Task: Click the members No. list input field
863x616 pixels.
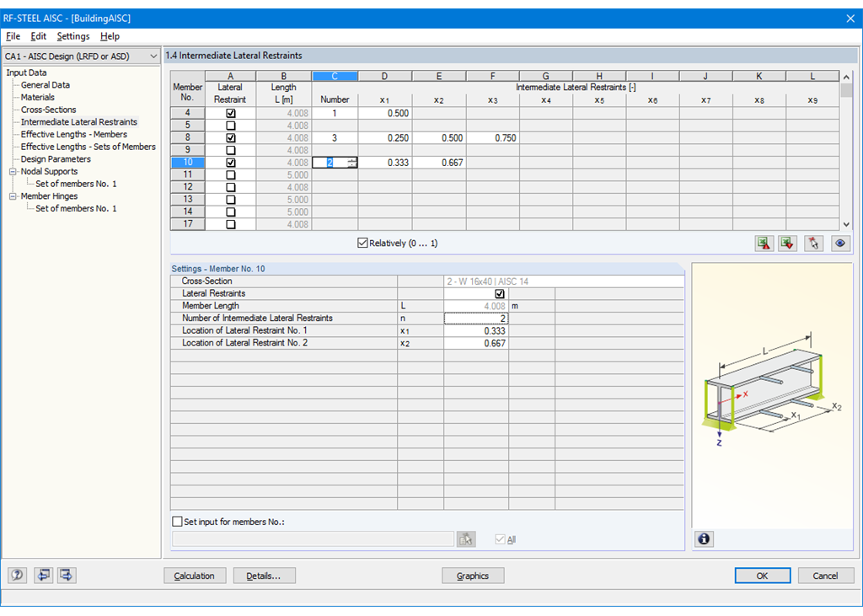Action: tap(314, 539)
